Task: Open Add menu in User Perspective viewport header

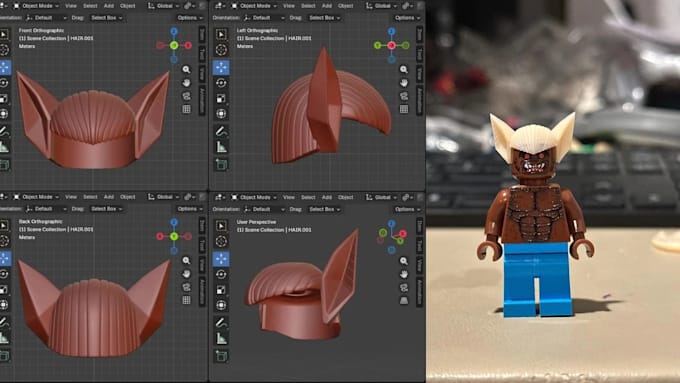Action: pyautogui.click(x=327, y=197)
